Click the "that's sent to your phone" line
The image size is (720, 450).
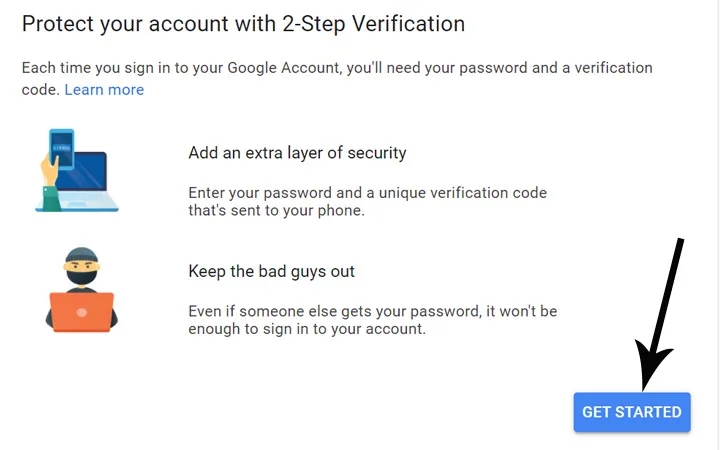click(x=273, y=211)
